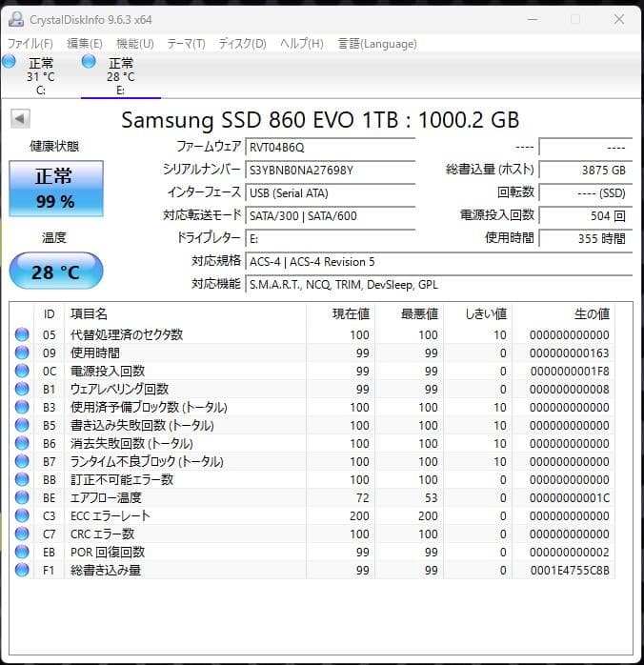The height and width of the screenshot is (665, 644).
Task: Click status orb of attribute B1
Action: tap(22, 389)
